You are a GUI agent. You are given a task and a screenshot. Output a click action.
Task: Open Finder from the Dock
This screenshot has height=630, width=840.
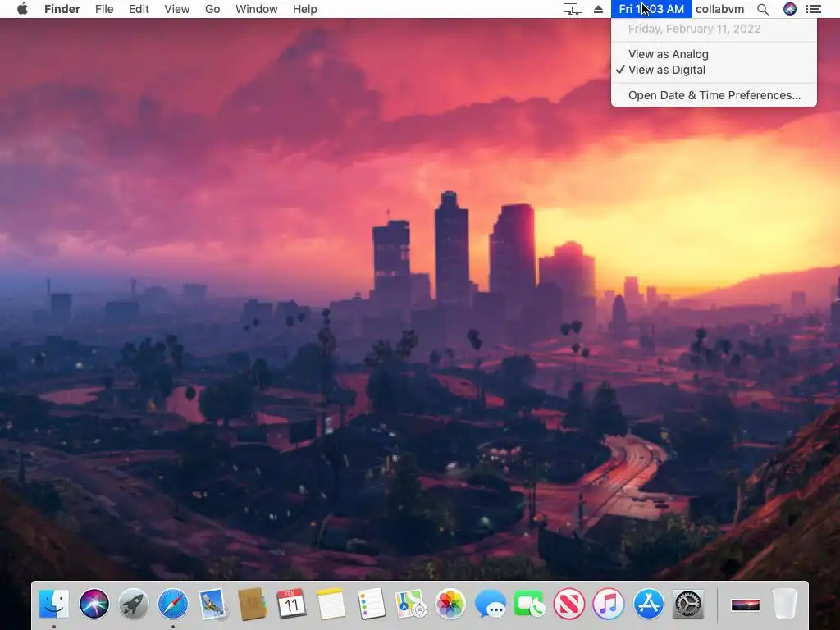coord(54,605)
